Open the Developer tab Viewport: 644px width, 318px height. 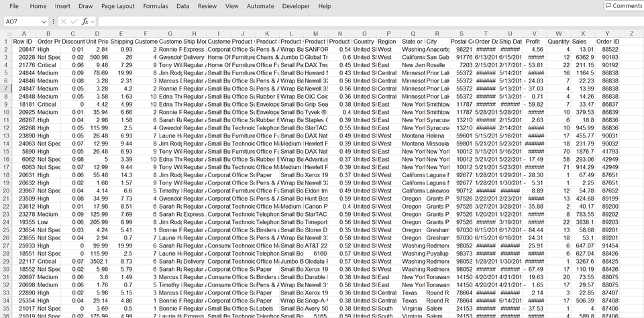(x=296, y=6)
